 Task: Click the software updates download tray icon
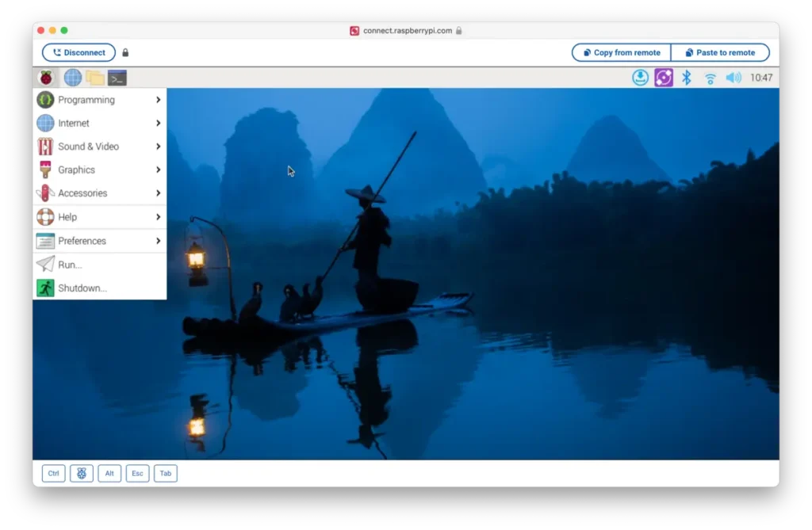640,78
